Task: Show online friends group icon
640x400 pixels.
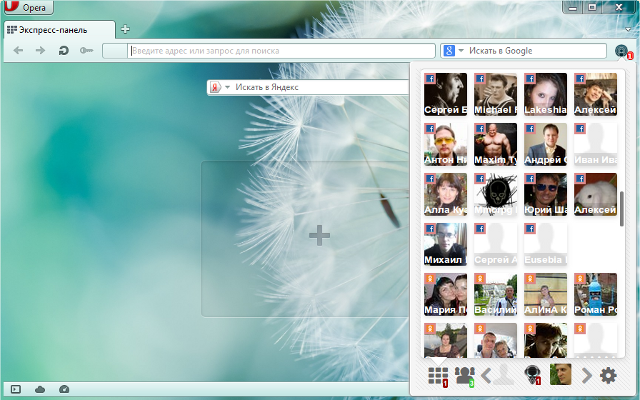Action: (x=464, y=376)
